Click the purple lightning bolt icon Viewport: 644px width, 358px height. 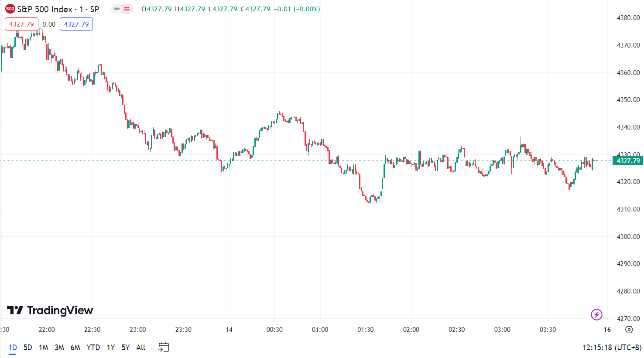coord(596,314)
